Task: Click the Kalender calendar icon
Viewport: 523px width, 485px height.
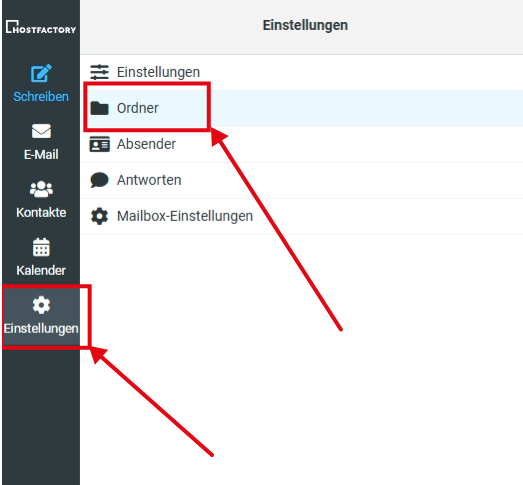Action: 41,247
